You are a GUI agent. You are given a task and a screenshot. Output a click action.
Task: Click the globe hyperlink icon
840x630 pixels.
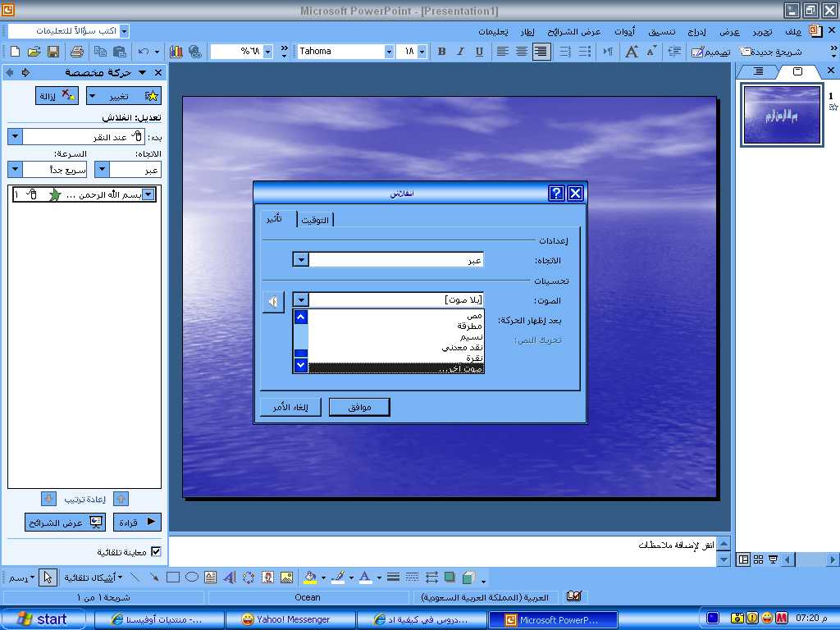pos(194,52)
